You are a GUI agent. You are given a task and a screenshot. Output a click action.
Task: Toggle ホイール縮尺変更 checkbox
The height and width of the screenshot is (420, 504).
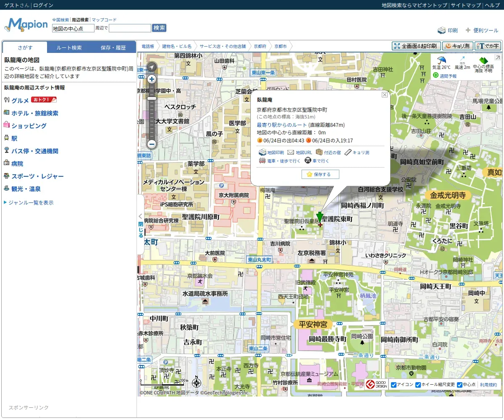point(418,385)
